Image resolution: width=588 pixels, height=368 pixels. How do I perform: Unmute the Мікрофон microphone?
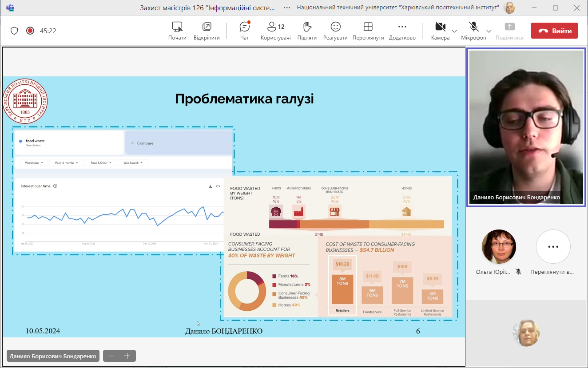(473, 31)
